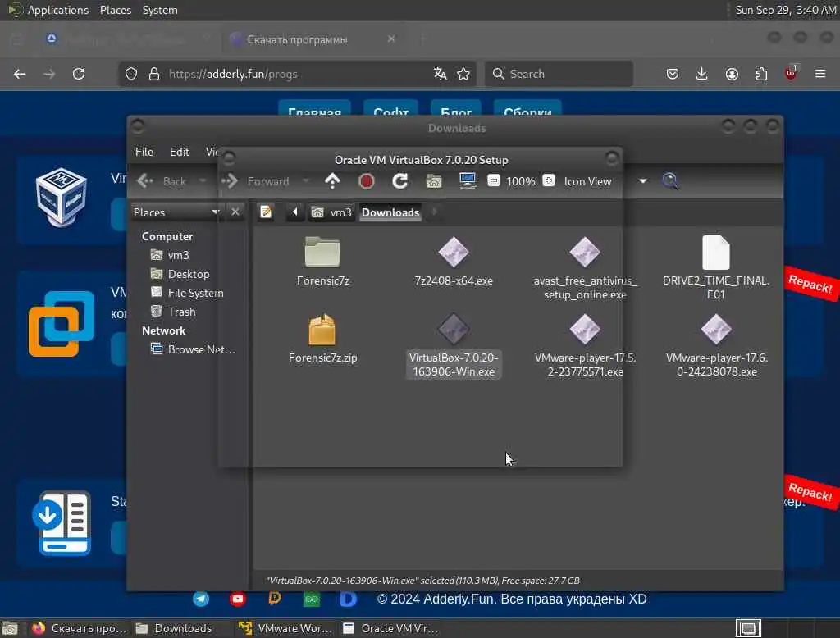Select the 7z2408-x64.exe file icon
The width and height of the screenshot is (840, 638).
point(453,252)
